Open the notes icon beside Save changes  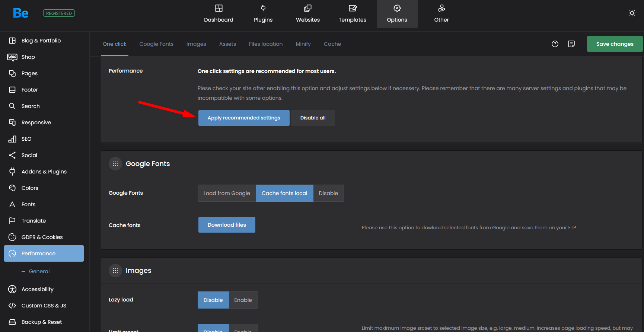[x=571, y=44]
